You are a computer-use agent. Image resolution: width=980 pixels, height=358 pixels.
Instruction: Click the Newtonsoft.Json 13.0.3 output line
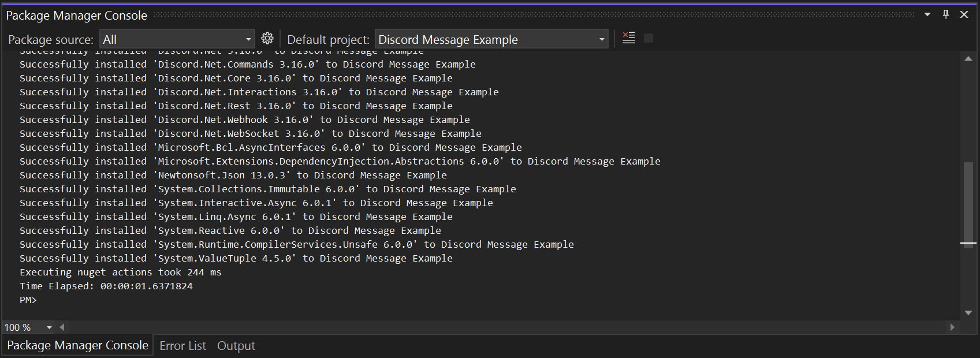tap(233, 175)
